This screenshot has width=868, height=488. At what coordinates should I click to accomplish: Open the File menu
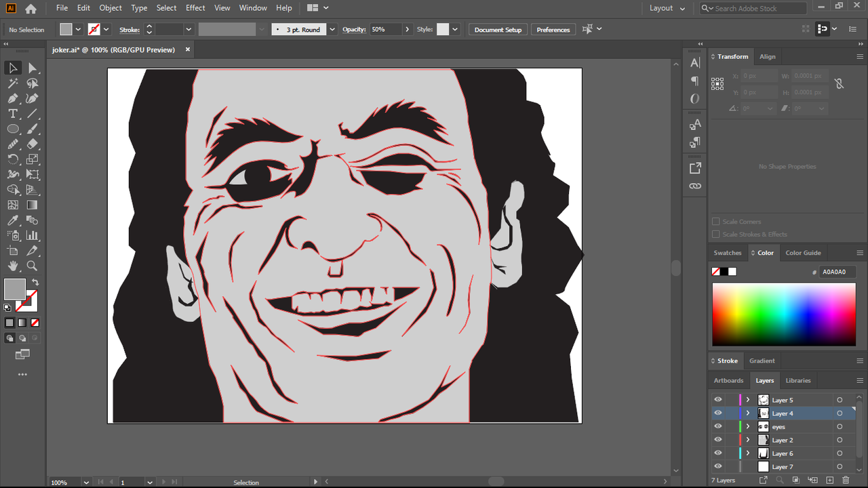coord(62,8)
